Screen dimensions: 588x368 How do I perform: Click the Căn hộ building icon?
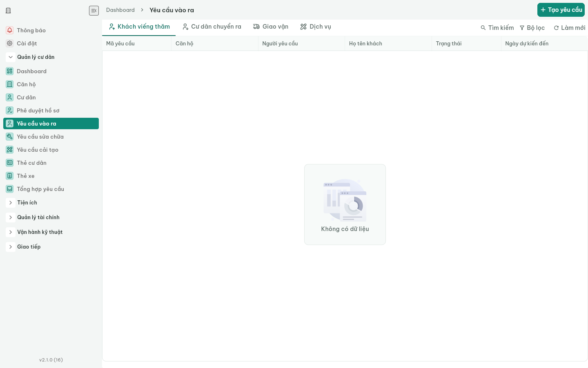pyautogui.click(x=10, y=84)
